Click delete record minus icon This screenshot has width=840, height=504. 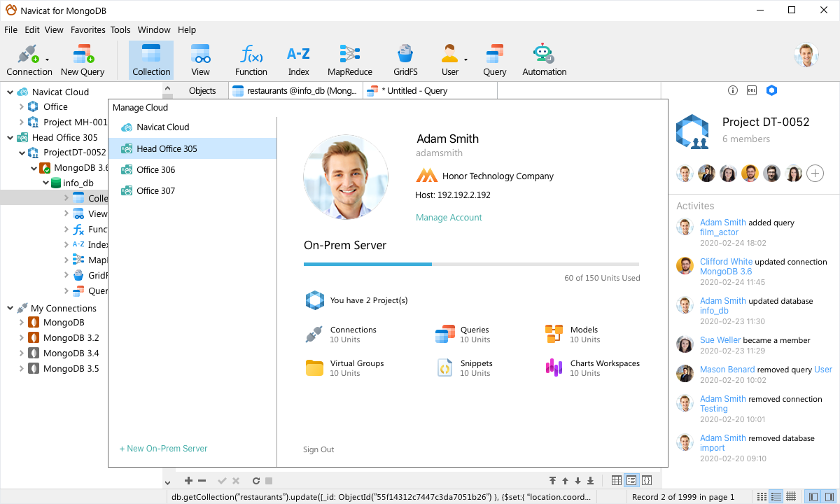pyautogui.click(x=202, y=481)
